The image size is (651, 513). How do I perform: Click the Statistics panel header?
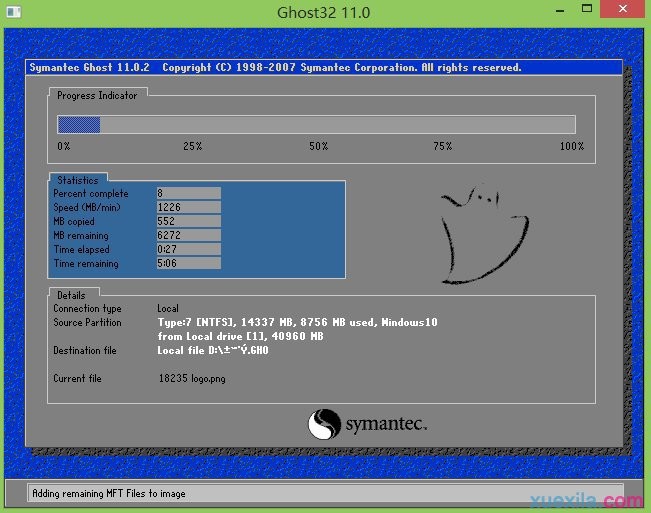coord(78,180)
